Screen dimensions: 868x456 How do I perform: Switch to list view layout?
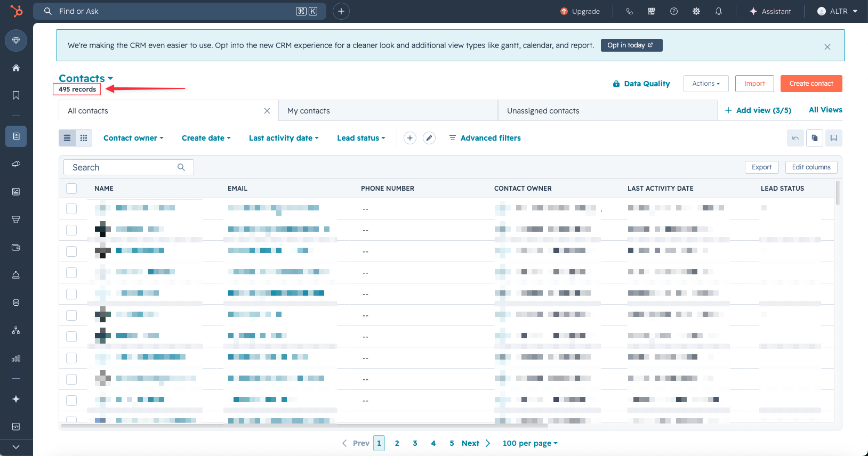click(67, 138)
